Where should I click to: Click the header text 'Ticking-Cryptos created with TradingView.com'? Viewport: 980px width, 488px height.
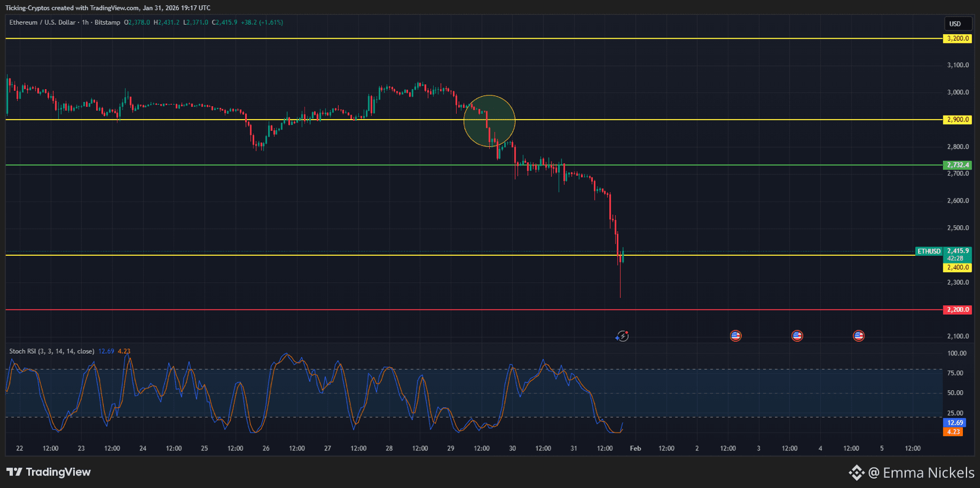[x=72, y=8]
